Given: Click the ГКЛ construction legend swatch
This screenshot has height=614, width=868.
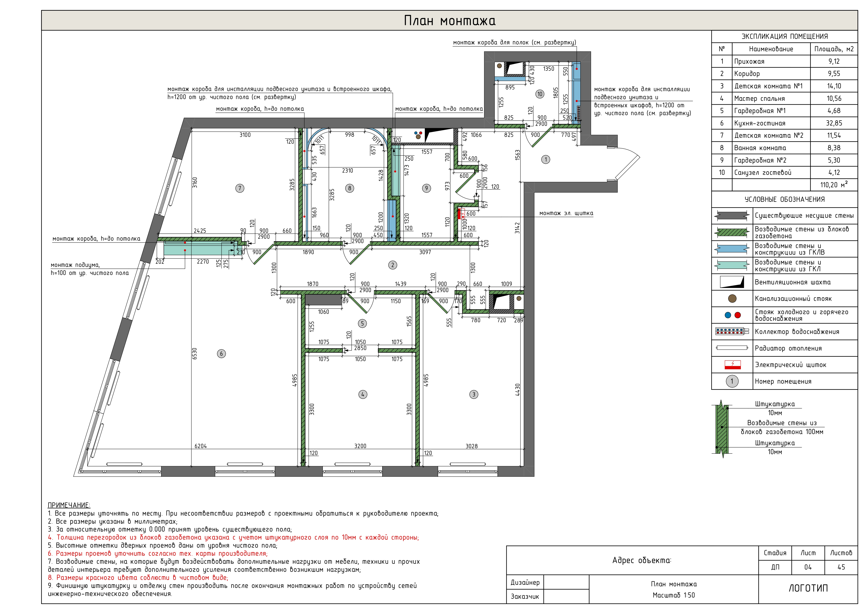Looking at the screenshot, I should click(x=732, y=265).
